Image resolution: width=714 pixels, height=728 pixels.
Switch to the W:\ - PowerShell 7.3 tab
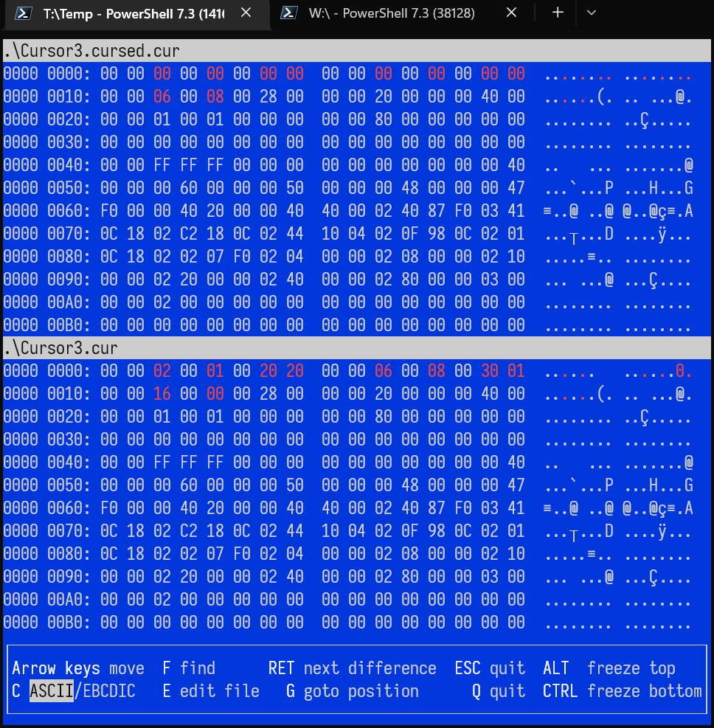pyautogui.click(x=391, y=13)
